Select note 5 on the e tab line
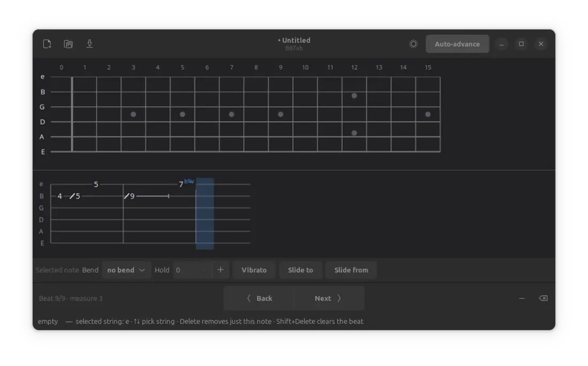588x366 pixels. (x=96, y=184)
